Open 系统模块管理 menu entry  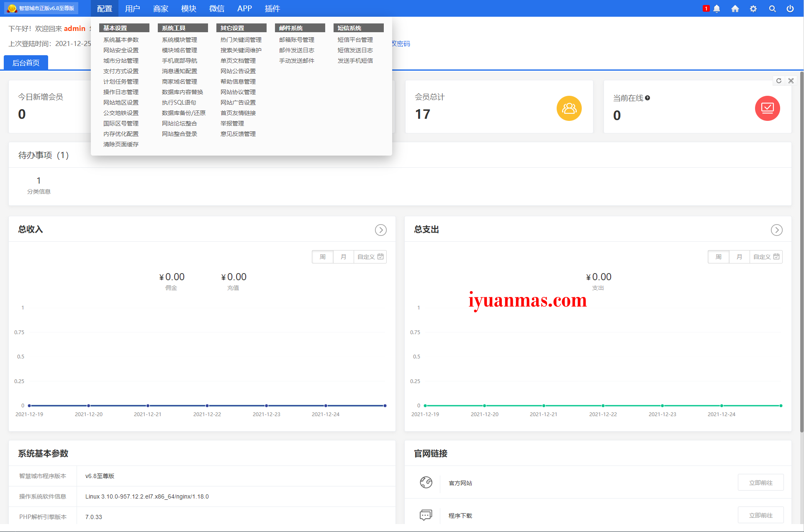(x=180, y=40)
